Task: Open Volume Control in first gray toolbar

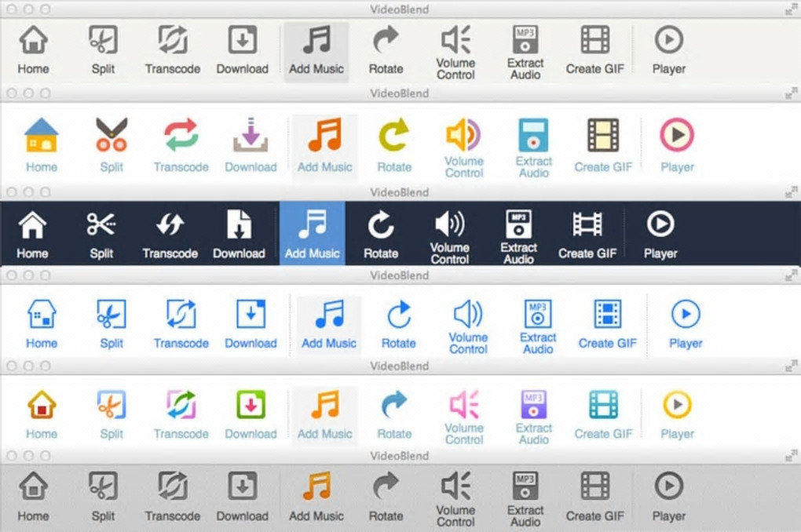Action: pyautogui.click(x=455, y=52)
